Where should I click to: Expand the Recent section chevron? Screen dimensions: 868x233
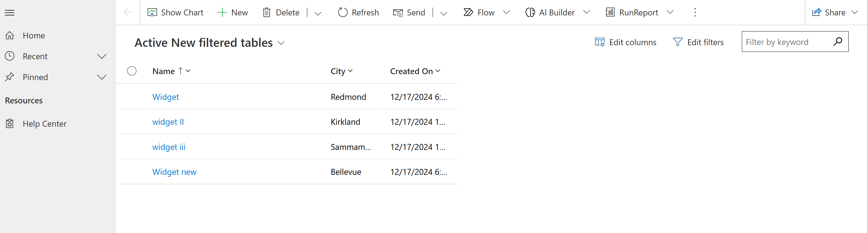click(102, 56)
